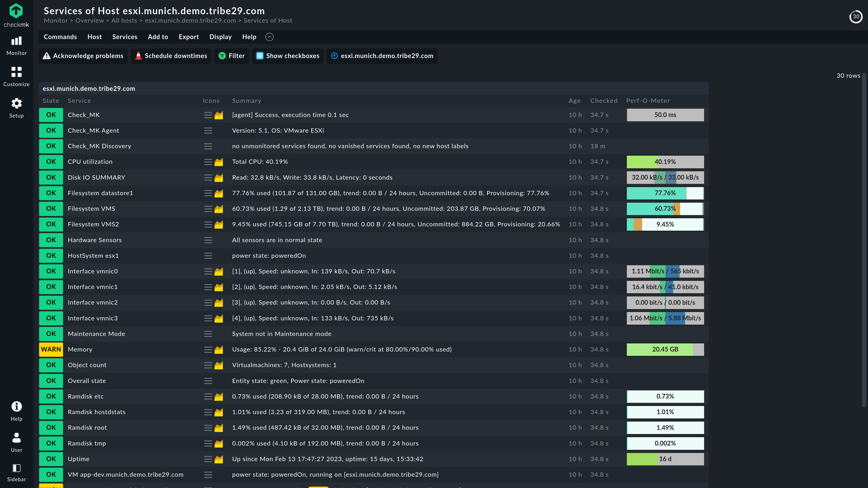Open graph icon for Filesystem VMS2
The image size is (868, 488).
point(219,224)
